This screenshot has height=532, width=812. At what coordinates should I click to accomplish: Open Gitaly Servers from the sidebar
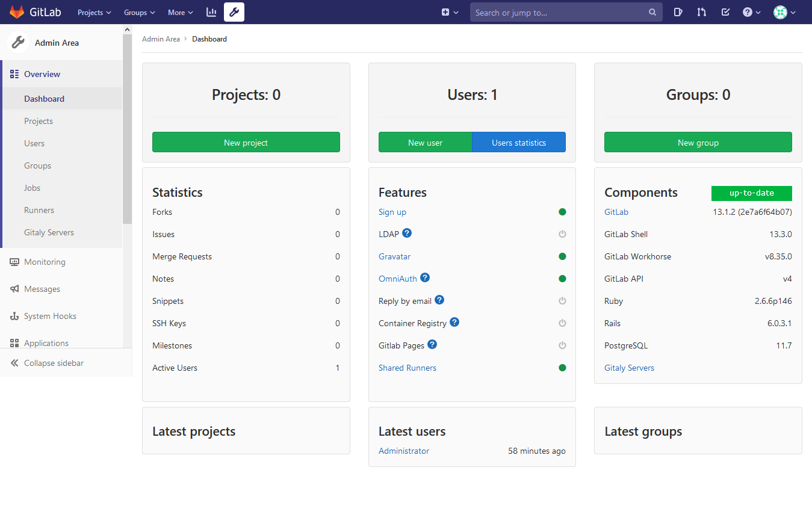48,232
